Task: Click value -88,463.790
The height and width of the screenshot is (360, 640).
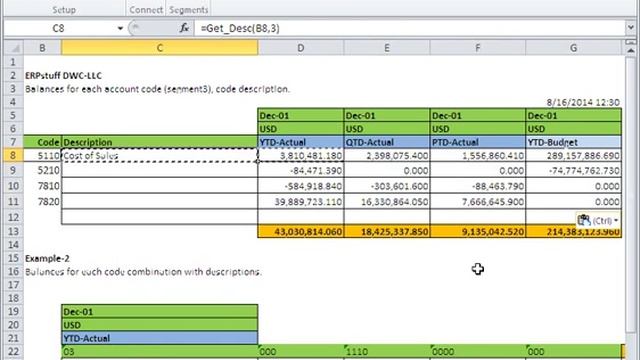Action: tap(478, 186)
